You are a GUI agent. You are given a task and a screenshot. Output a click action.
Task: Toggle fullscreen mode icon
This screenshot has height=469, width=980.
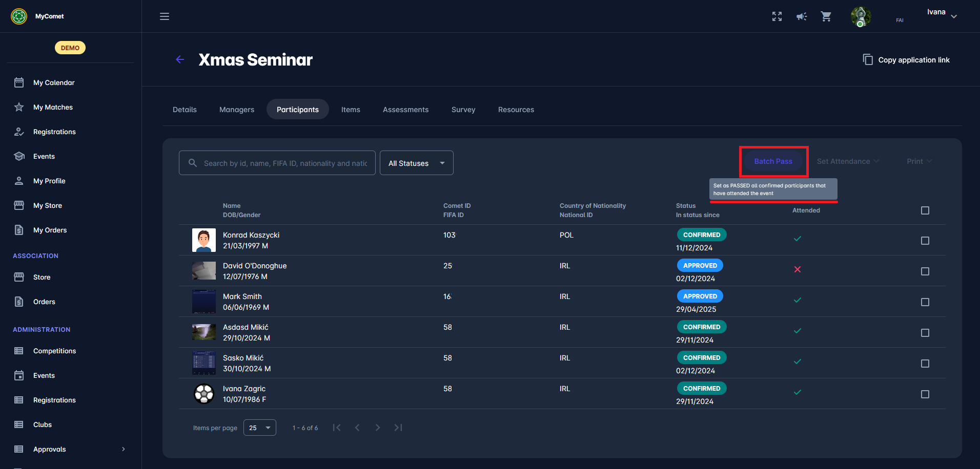[777, 16]
